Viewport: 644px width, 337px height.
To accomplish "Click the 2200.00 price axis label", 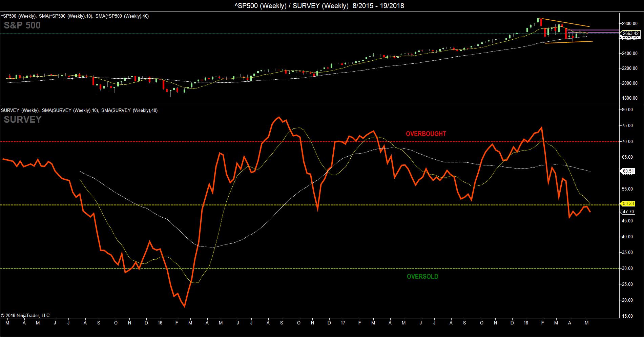I will pos(630,68).
